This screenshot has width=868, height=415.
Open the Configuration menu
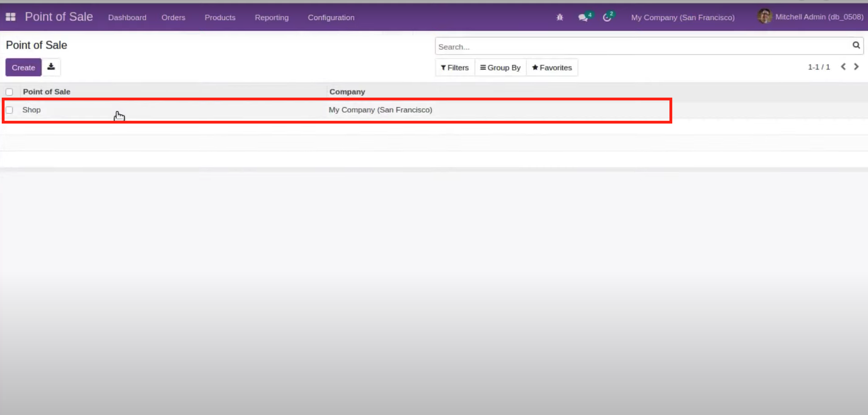coord(331,17)
